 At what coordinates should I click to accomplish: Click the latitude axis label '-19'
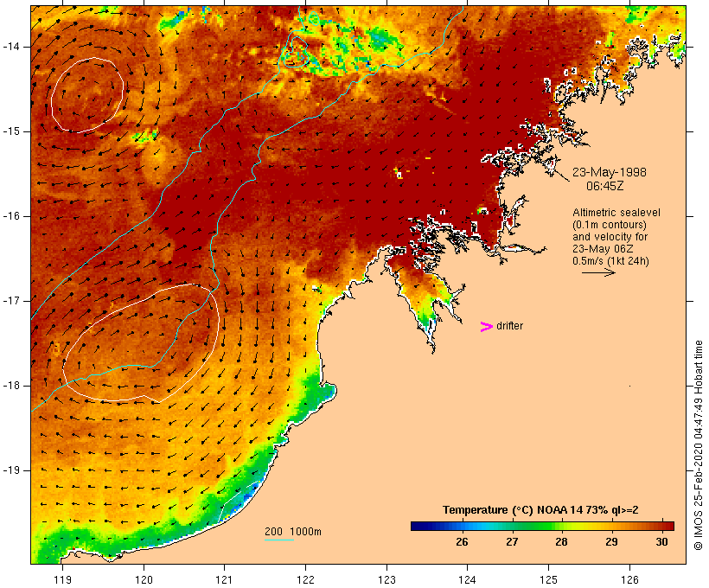pos(10,470)
